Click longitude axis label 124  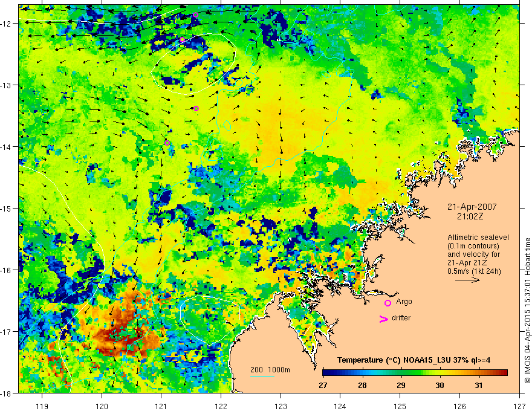click(340, 406)
